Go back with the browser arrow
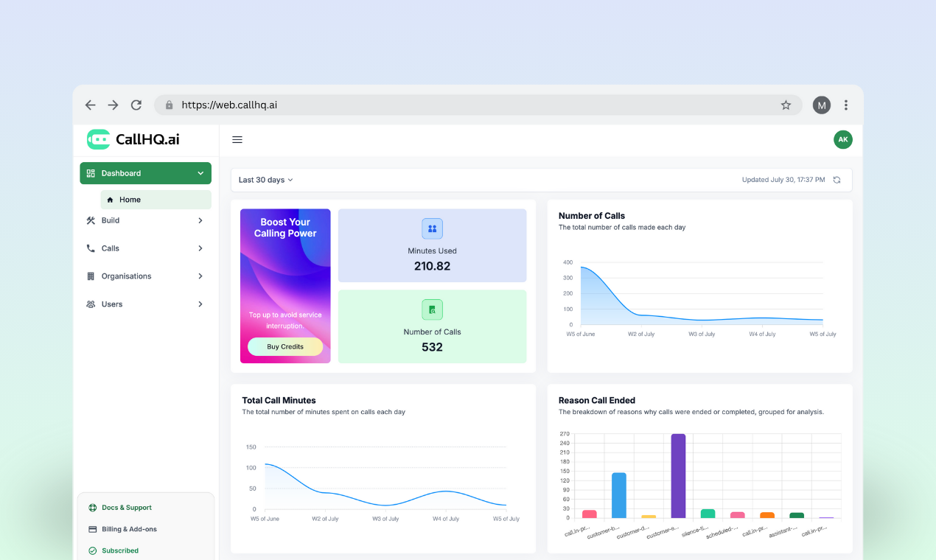 91,105
